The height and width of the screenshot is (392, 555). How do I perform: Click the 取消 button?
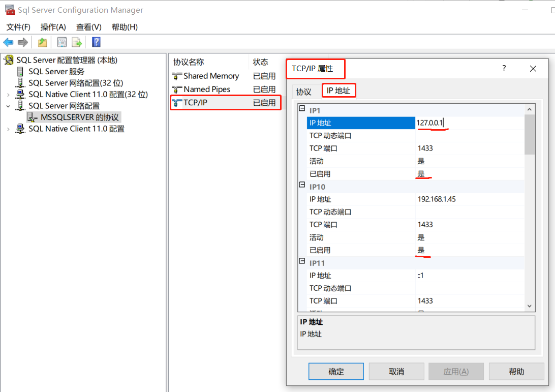coord(396,371)
